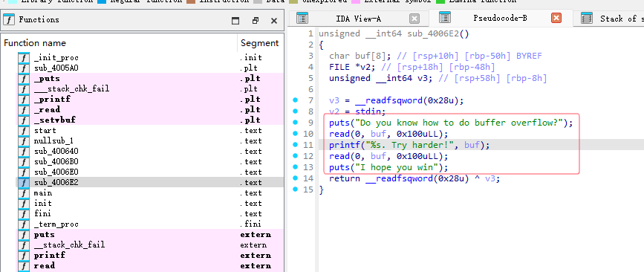Screen dimensions: 644x272
Task: Select function icon next to _init_proc
Action: tap(24, 58)
